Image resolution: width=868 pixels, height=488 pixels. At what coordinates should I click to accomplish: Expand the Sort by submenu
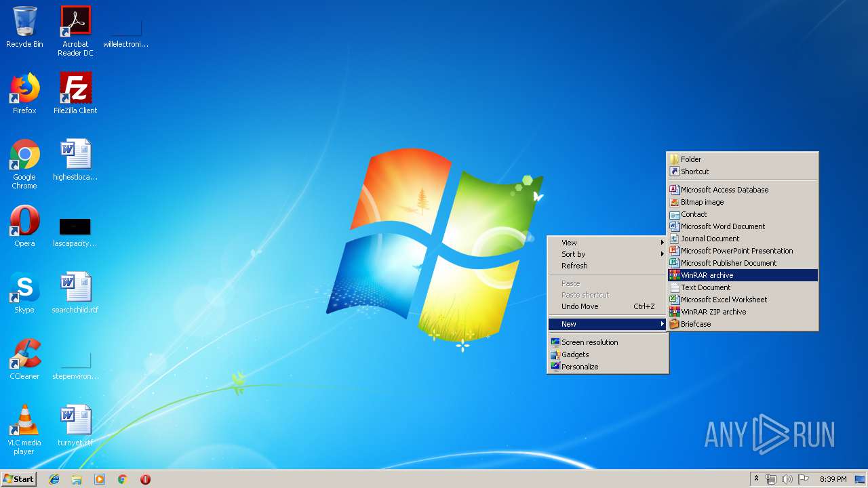click(608, 254)
